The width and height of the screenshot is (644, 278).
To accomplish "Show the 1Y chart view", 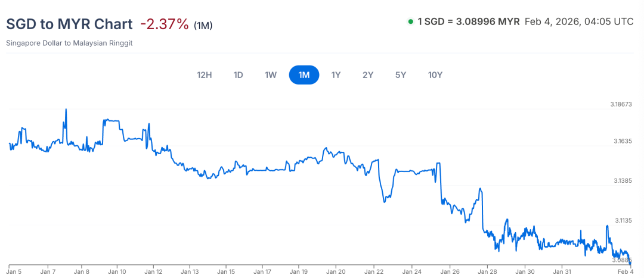I will point(336,75).
